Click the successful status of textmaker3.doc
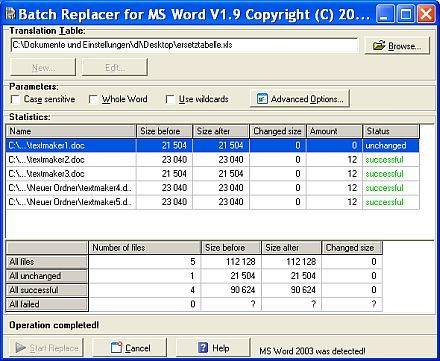Screen dimensions: 440x361 tap(384, 174)
